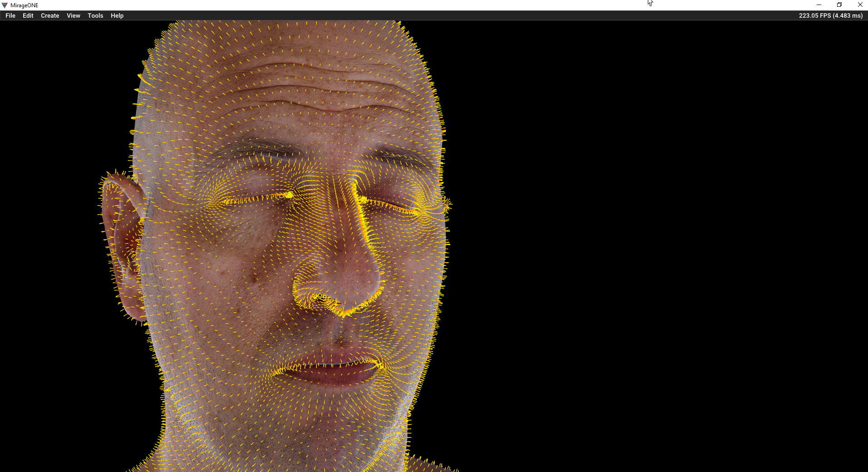Minimize the MirageONE window
Viewport: 868px width, 472px height.
[819, 5]
